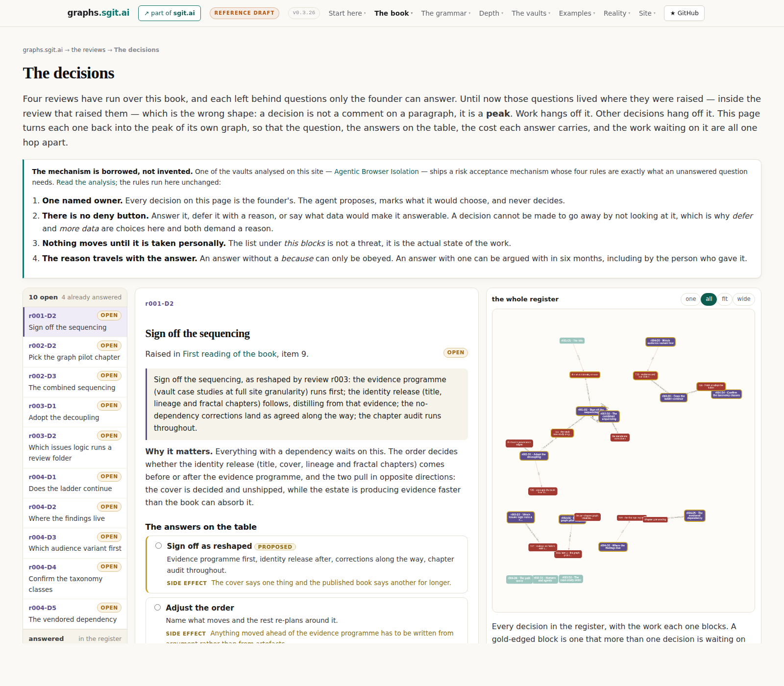
Task: Switch graph view to 'fit'
Action: click(725, 299)
